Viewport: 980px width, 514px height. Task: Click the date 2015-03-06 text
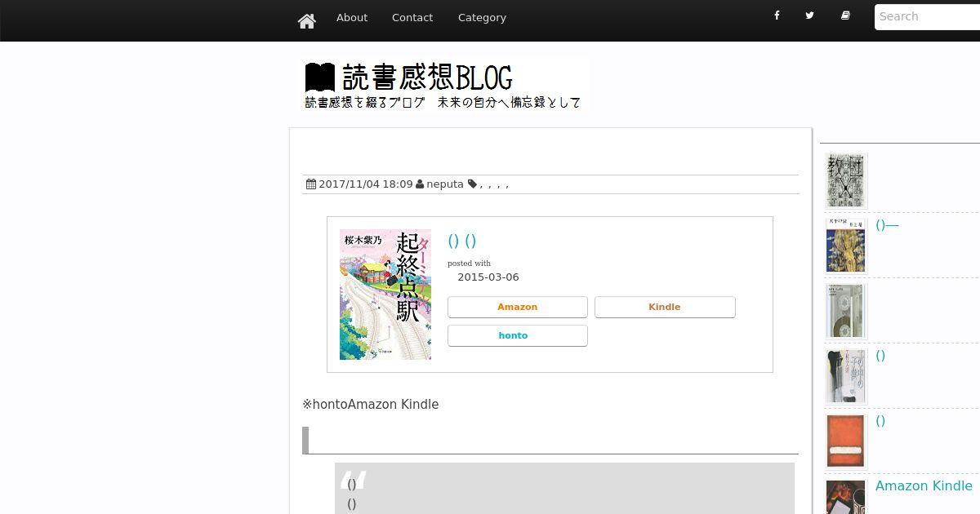point(488,277)
